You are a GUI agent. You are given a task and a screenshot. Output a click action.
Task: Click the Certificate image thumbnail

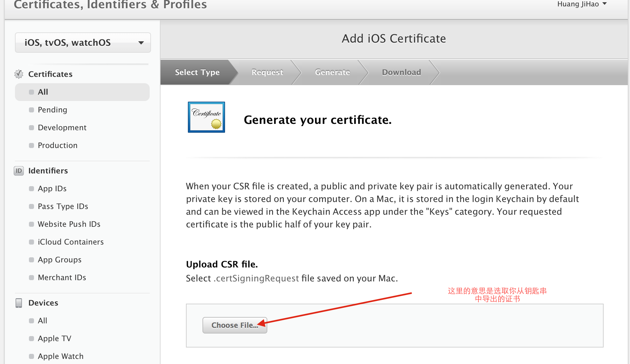point(206,117)
